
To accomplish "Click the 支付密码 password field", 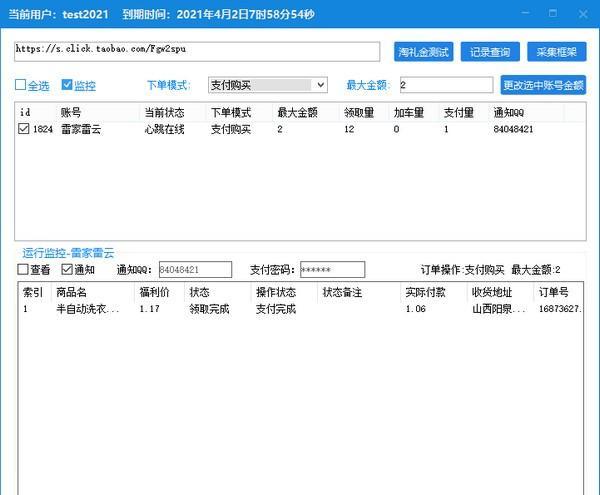I will pyautogui.click(x=333, y=270).
